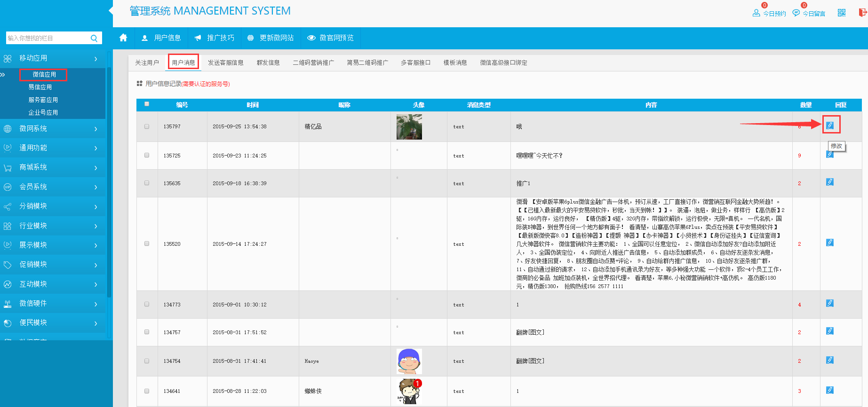Image resolution: width=868 pixels, height=407 pixels.
Task: Open the QR code icon in the header
Action: (842, 13)
